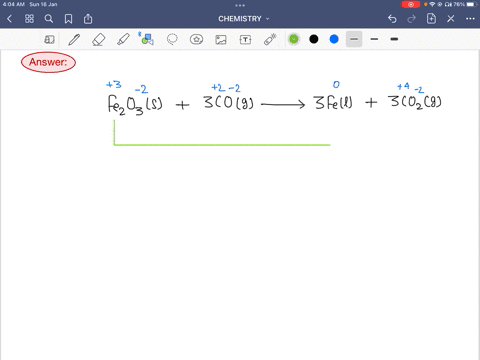Bookmark this page
480x360 pixels.
click(x=68, y=19)
